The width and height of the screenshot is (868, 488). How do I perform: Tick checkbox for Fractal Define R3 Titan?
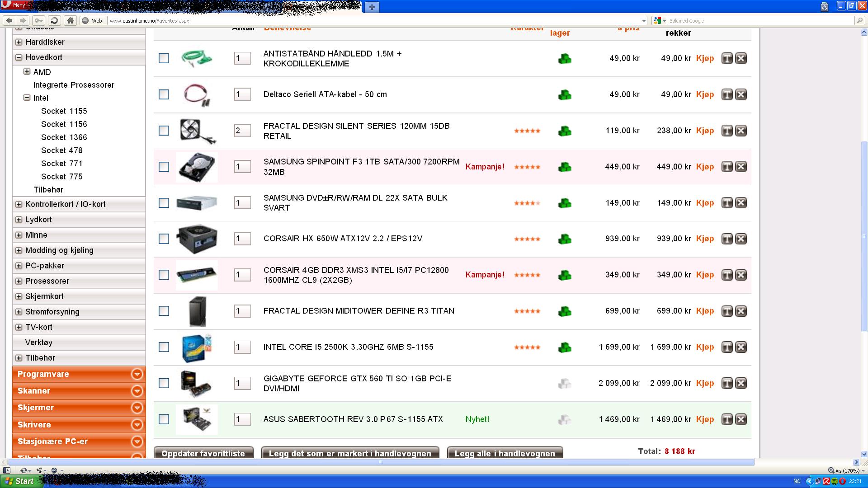tap(164, 311)
